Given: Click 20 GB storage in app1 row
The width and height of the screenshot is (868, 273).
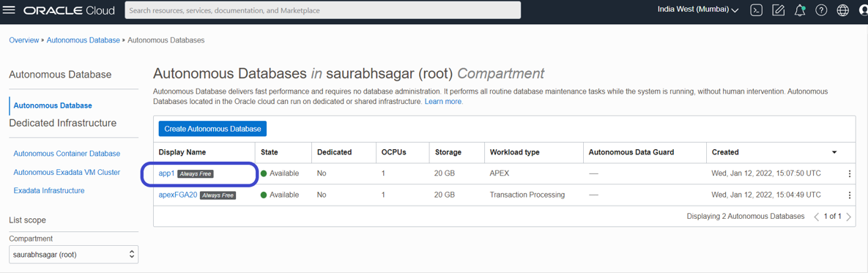Looking at the screenshot, I should [x=445, y=173].
